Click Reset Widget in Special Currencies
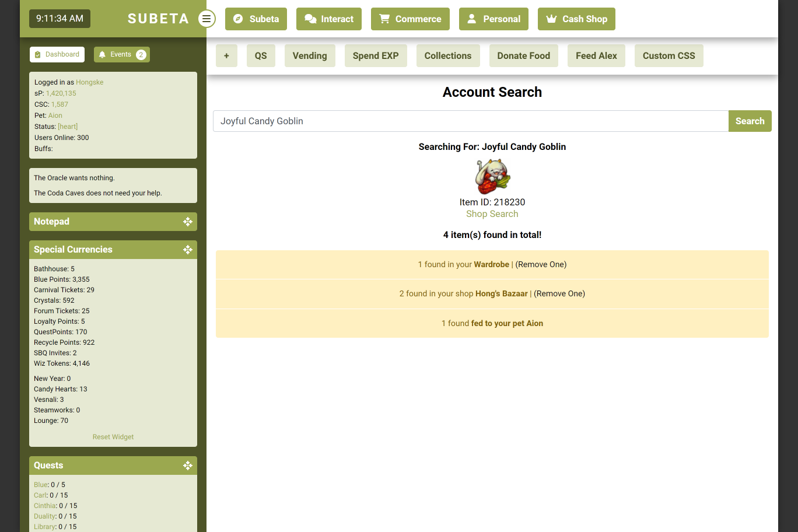The width and height of the screenshot is (798, 532). (x=113, y=437)
